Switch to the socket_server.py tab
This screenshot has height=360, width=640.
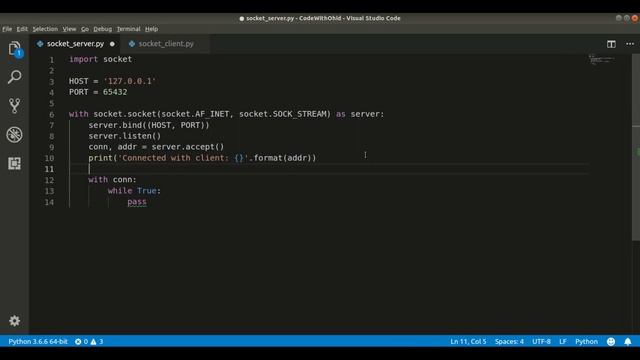click(76, 44)
